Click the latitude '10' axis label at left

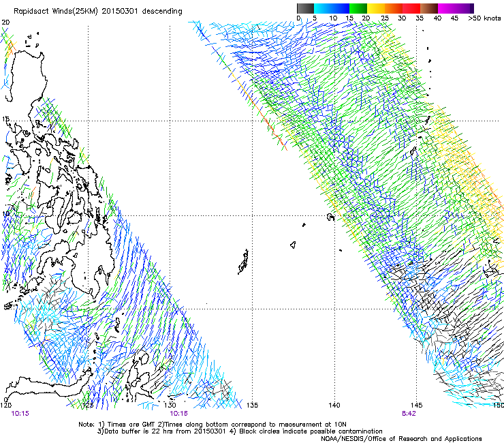click(5, 214)
